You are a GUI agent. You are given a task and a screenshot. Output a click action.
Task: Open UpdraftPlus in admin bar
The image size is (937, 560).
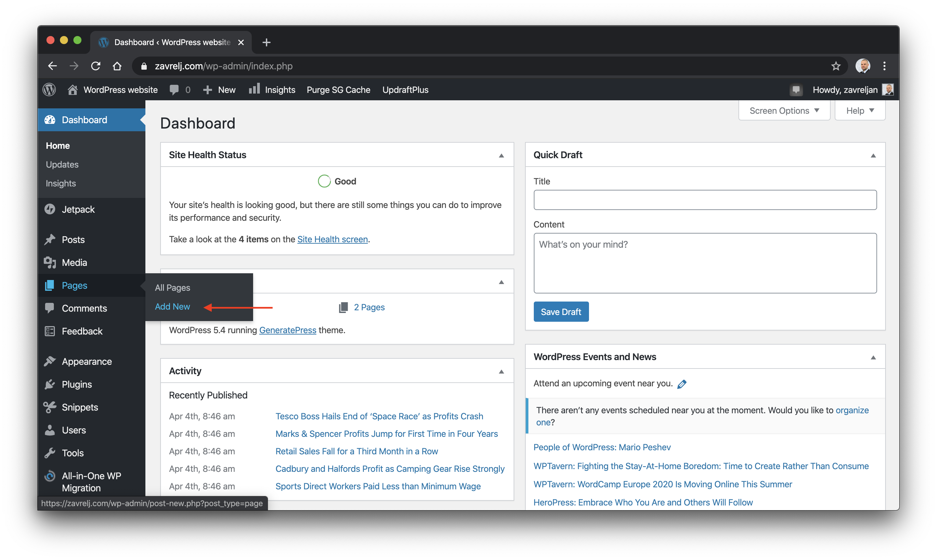coord(405,90)
